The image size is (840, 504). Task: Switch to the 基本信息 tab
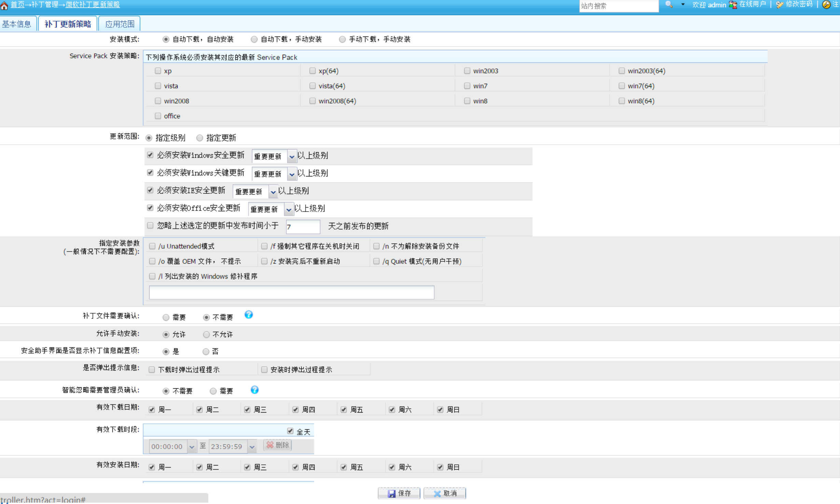click(x=17, y=24)
